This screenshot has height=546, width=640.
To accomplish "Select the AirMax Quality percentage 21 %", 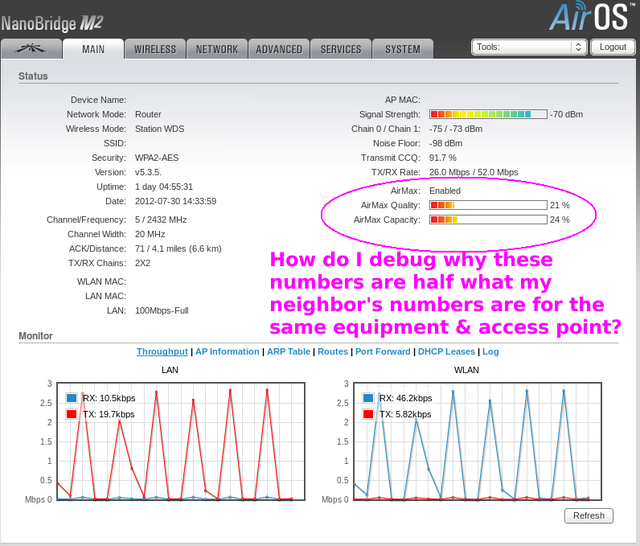I will coord(560,205).
